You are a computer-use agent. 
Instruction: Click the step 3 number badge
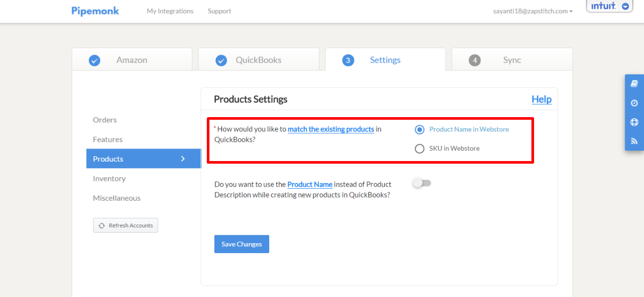click(x=348, y=60)
